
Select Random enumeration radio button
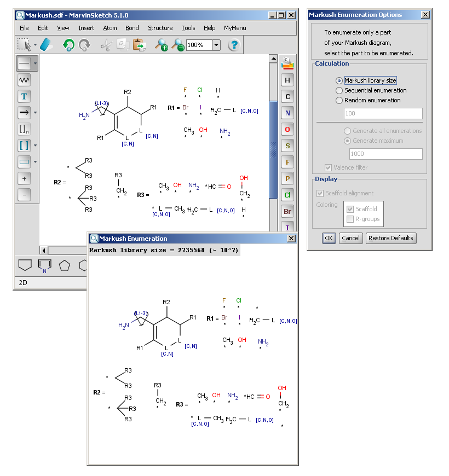tap(339, 101)
